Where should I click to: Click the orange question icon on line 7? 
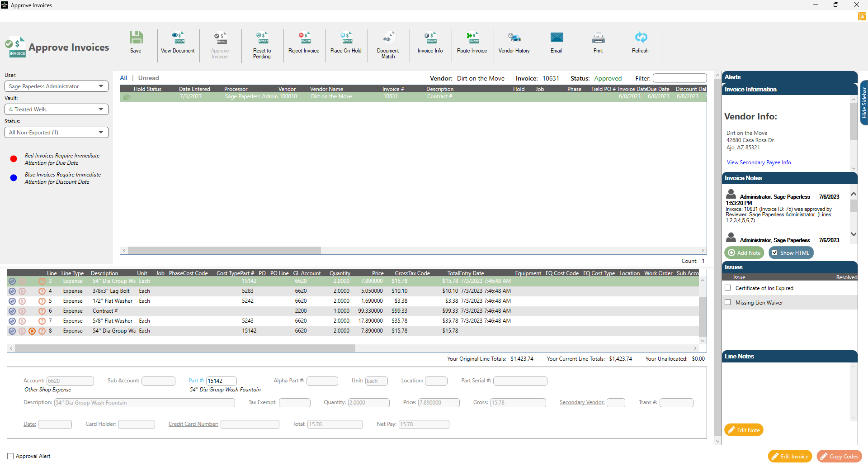(x=42, y=321)
